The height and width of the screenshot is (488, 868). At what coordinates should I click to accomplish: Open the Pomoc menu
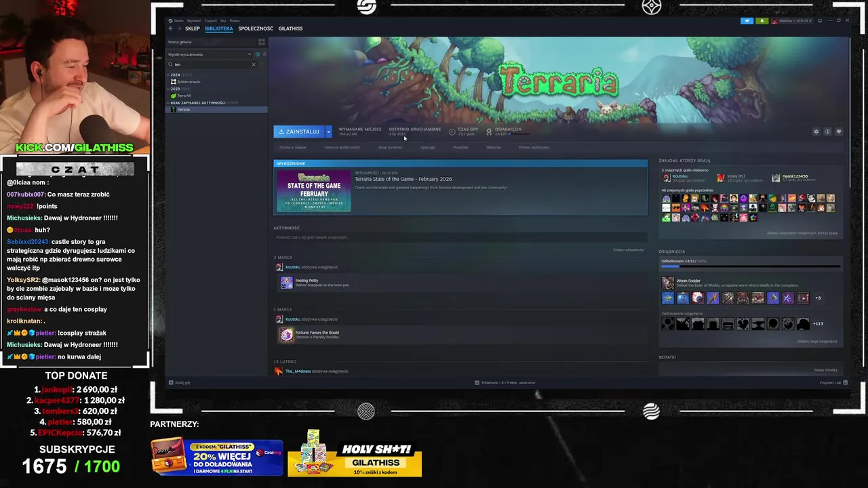pyautogui.click(x=235, y=21)
